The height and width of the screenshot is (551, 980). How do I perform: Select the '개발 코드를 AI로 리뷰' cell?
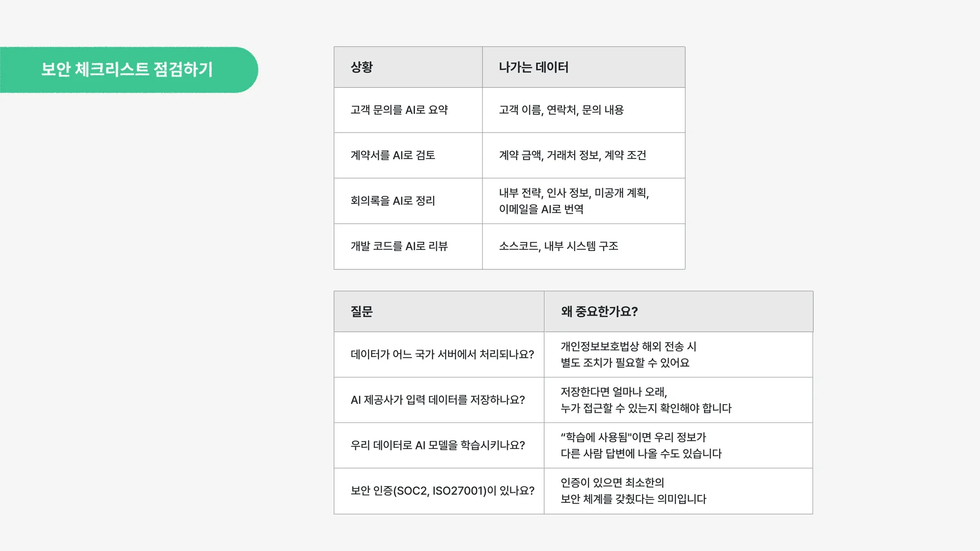(399, 246)
